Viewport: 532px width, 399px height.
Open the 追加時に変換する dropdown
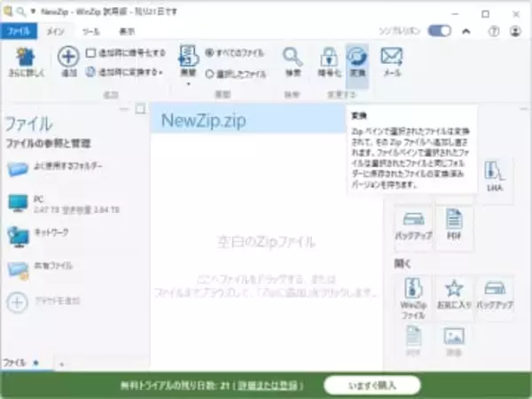pyautogui.click(x=124, y=73)
